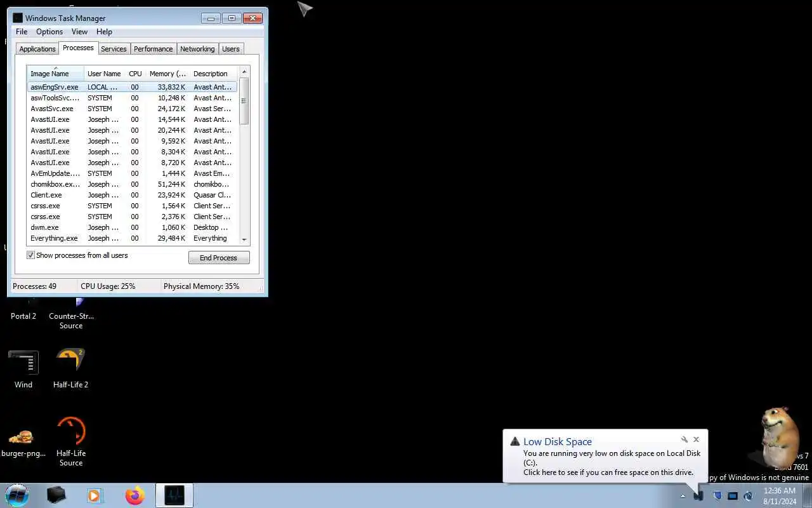The image size is (812, 508).
Task: Sort by User Name column header
Action: [104, 74]
